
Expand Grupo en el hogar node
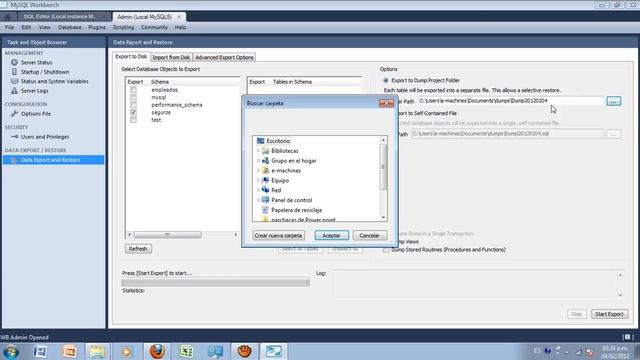pyautogui.click(x=258, y=161)
